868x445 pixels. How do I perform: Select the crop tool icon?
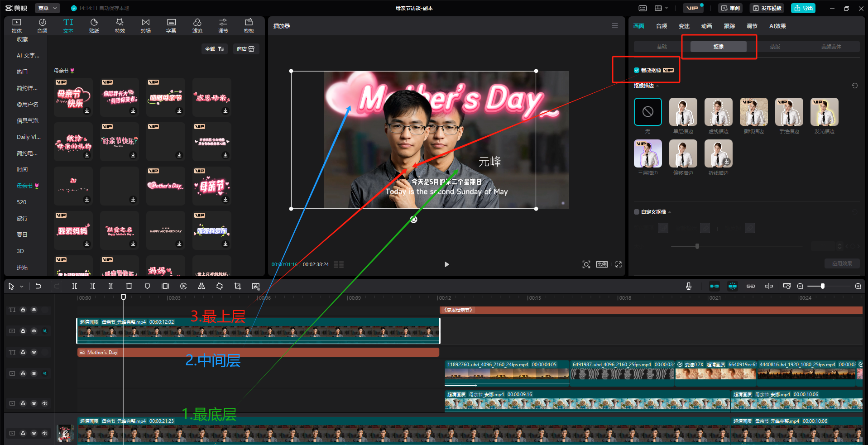coord(238,286)
